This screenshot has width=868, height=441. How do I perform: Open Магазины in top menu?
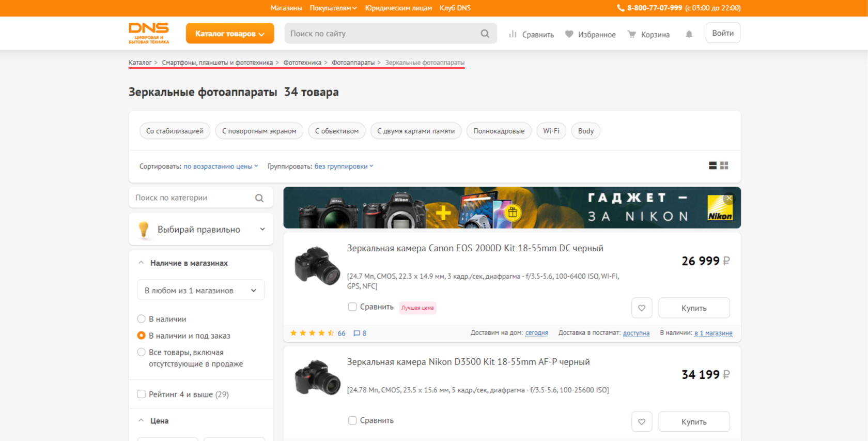click(286, 8)
